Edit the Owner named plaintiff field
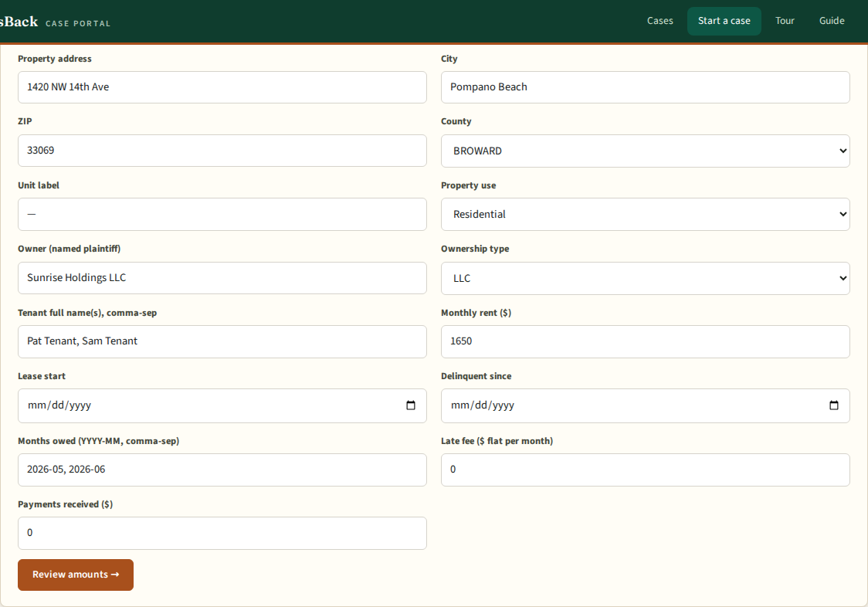The image size is (868, 607). [x=222, y=278]
